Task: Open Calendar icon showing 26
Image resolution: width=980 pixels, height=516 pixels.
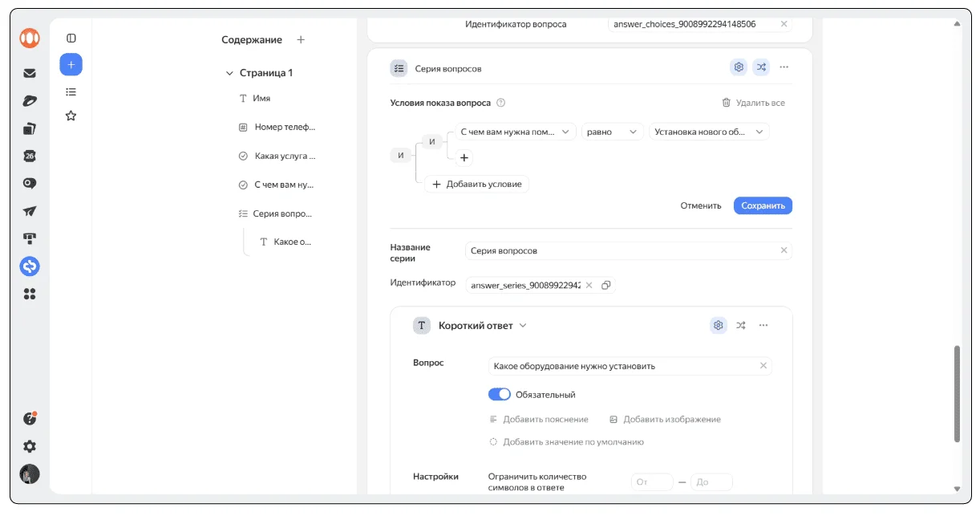Action: [30, 156]
